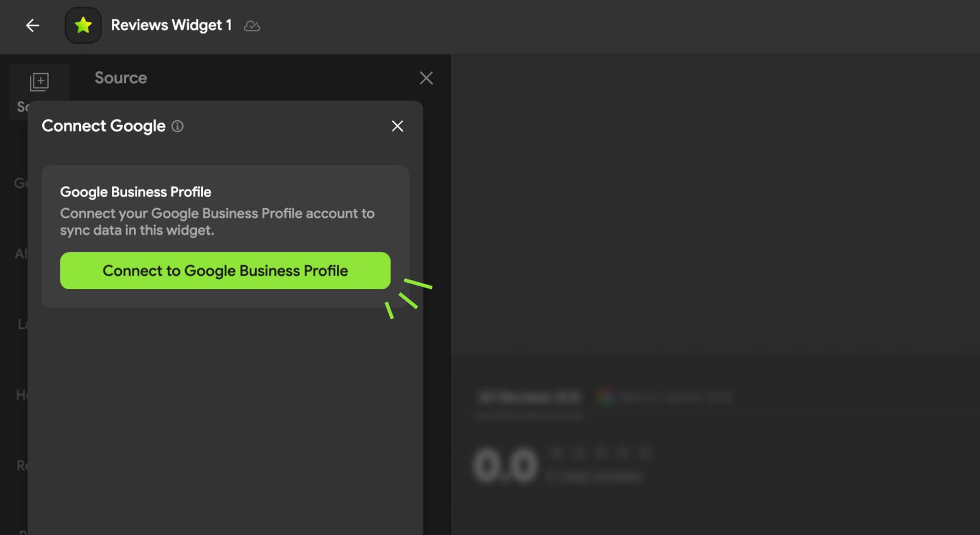Open the Reviews Widget star logo
The height and width of the screenshot is (535, 980).
point(83,25)
